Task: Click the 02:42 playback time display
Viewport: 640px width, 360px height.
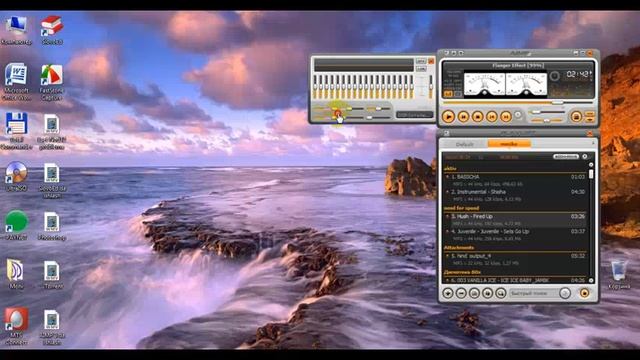Action: click(578, 74)
